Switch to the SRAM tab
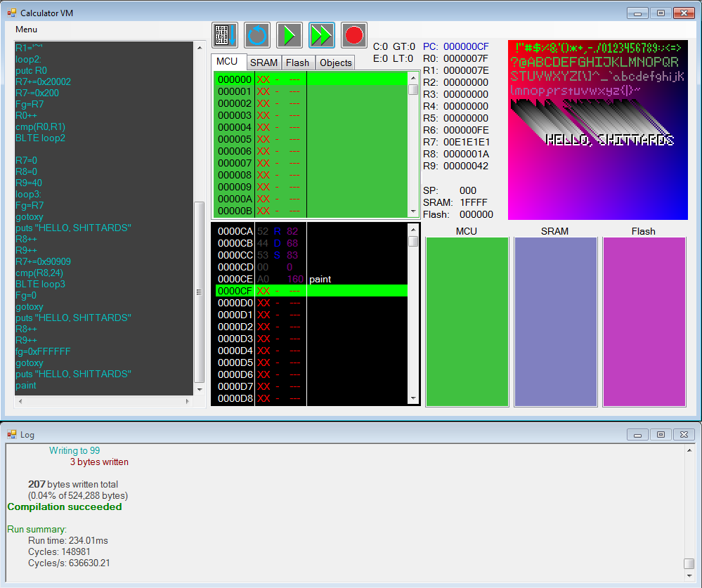This screenshot has height=588, width=702. pyautogui.click(x=264, y=63)
